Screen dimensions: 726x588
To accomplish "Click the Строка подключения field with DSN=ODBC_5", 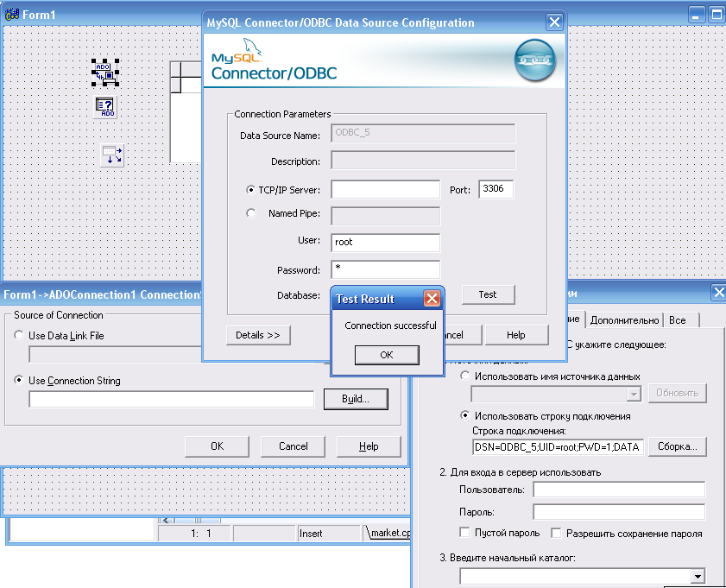I will point(558,446).
